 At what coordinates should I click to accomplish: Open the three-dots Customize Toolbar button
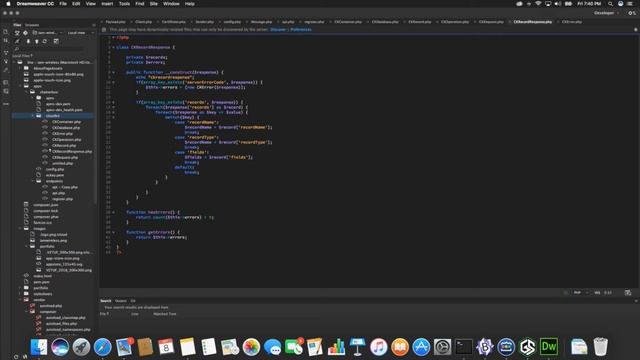[6, 104]
